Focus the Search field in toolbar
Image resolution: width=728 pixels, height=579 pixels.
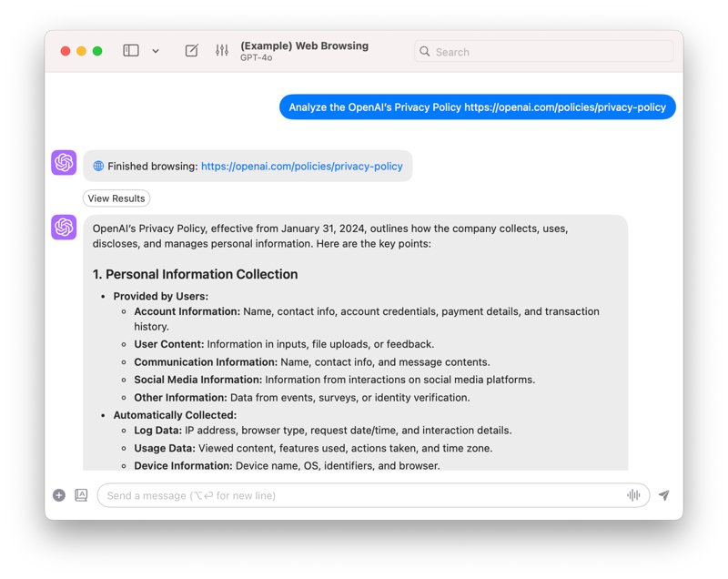(x=546, y=52)
